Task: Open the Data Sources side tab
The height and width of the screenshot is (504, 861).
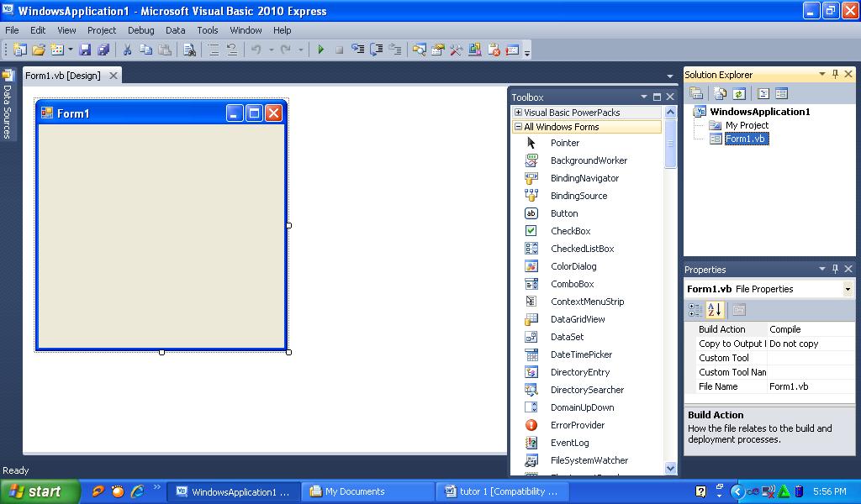Action: point(7,105)
